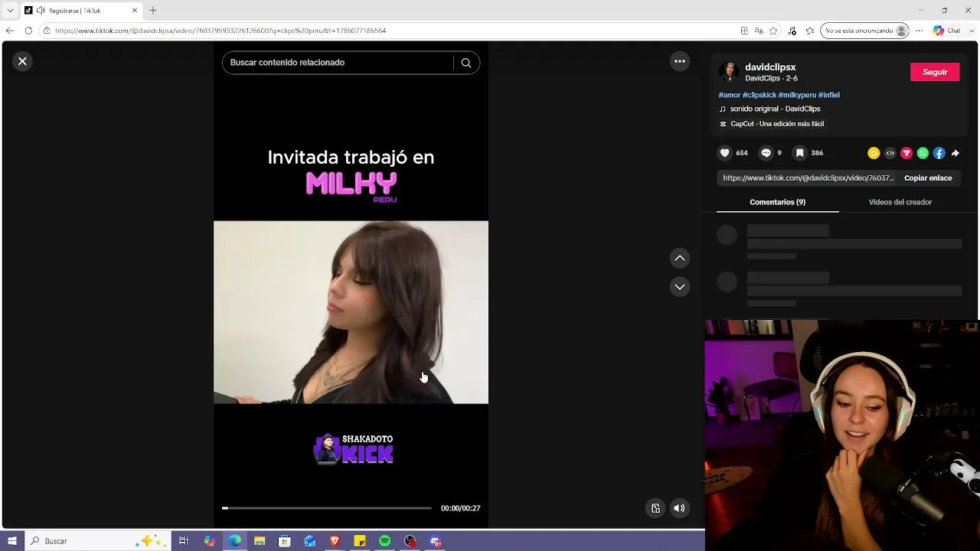This screenshot has height=551, width=980.
Task: Open more share options arrow
Action: point(955,153)
